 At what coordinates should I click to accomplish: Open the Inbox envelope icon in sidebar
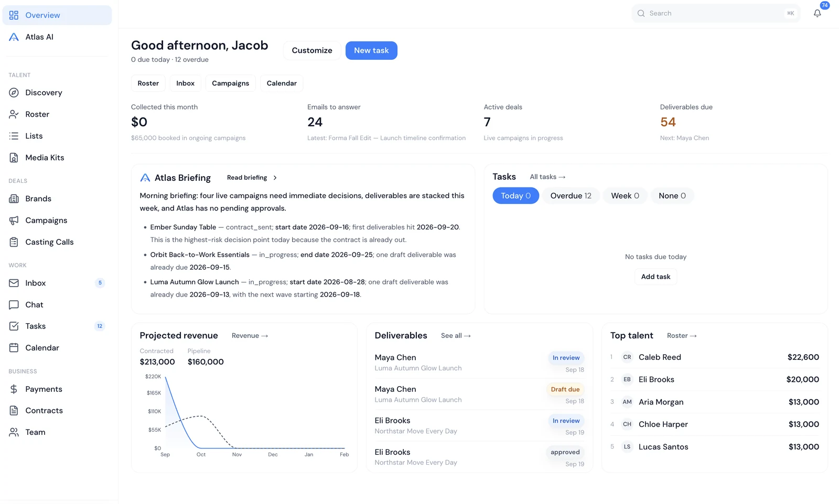coord(14,283)
